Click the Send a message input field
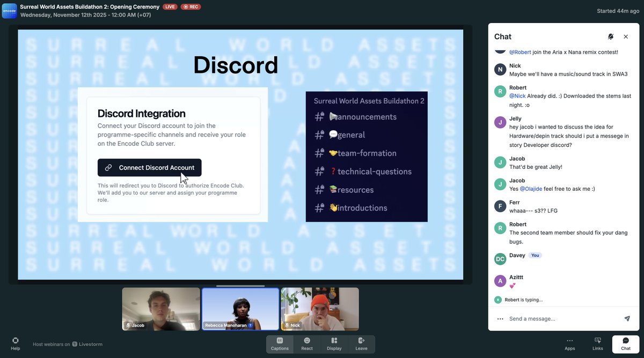 (562, 318)
